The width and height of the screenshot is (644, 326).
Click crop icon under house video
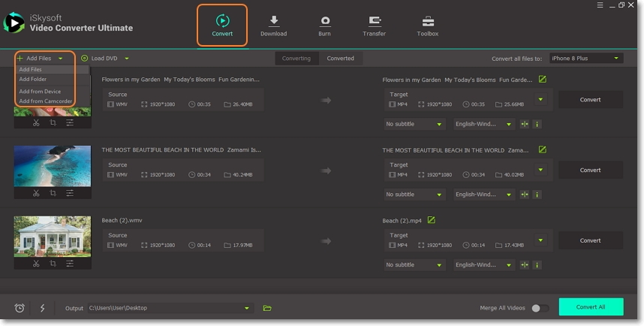[53, 264]
